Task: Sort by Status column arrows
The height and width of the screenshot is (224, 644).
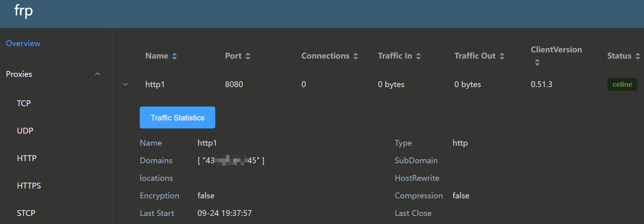Action: [638, 56]
